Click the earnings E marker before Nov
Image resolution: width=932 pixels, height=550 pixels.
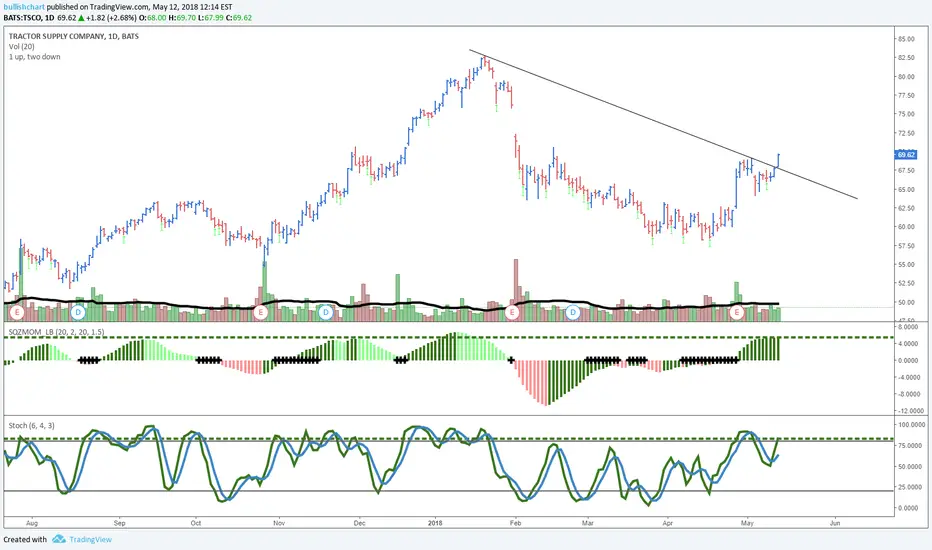coord(260,312)
